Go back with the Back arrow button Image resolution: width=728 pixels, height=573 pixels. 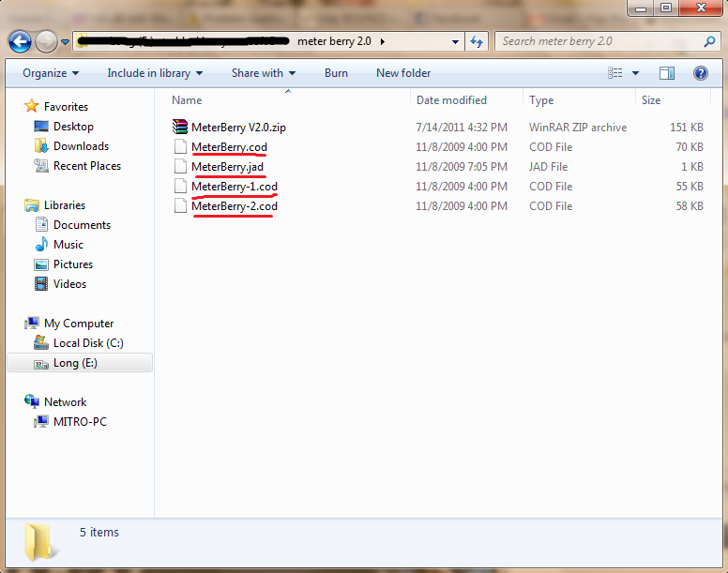click(20, 42)
